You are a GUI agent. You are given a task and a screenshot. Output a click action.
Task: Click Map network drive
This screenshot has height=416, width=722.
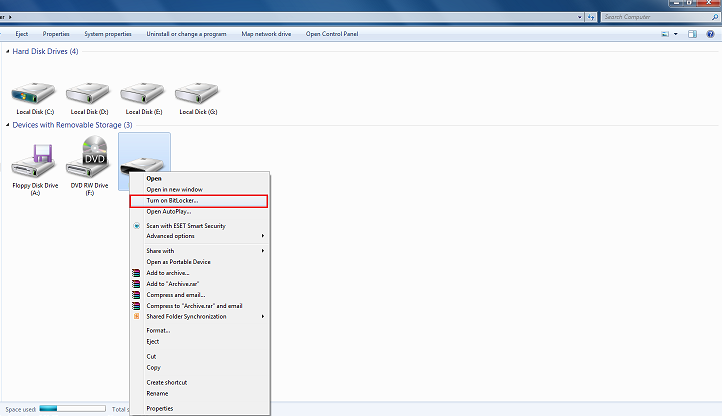tap(266, 34)
